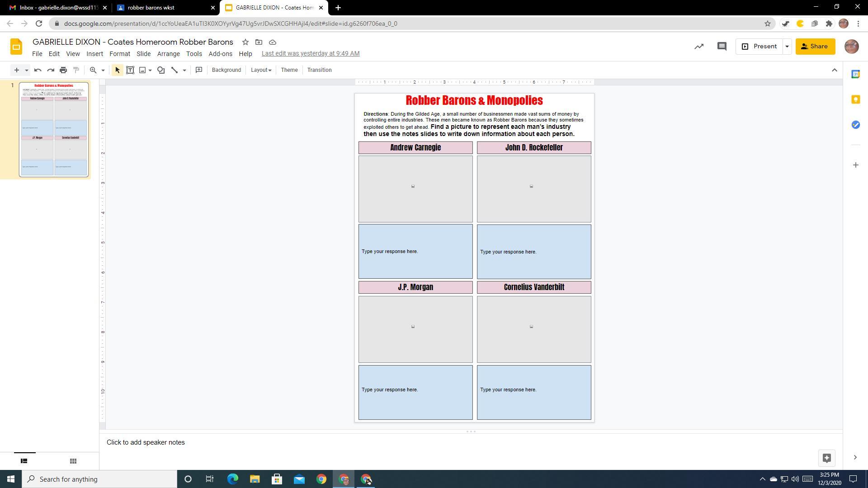Select the Text box tool
Image resolution: width=868 pixels, height=488 pixels.
130,70
